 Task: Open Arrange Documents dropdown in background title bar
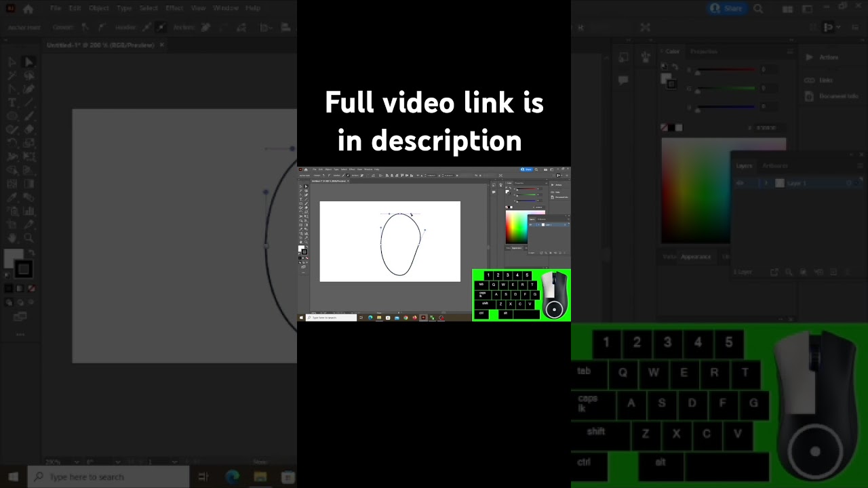click(787, 9)
